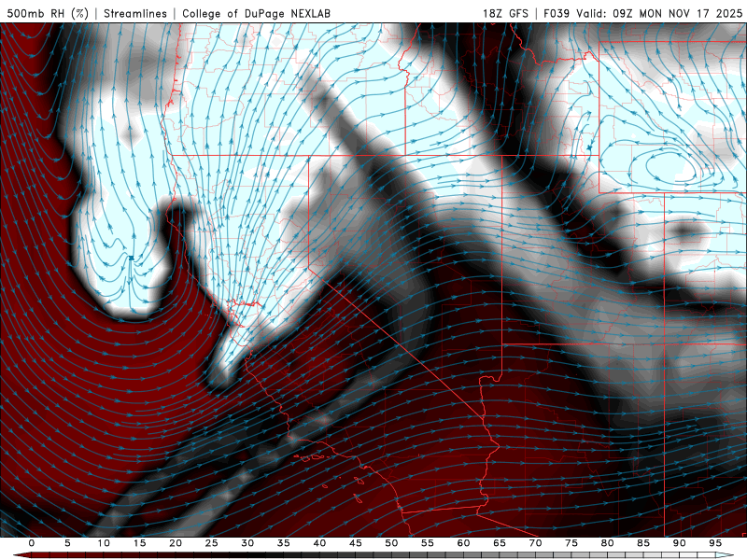Click the colorbar label "65"
This screenshot has width=747, height=560.
(500, 543)
